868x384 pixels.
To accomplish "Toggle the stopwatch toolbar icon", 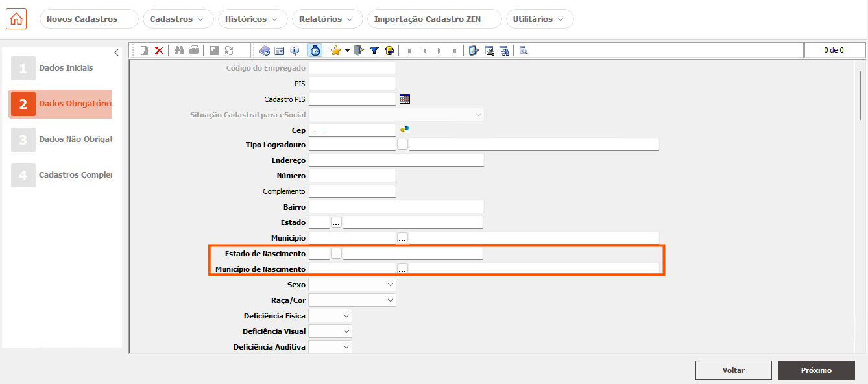I will tap(315, 51).
